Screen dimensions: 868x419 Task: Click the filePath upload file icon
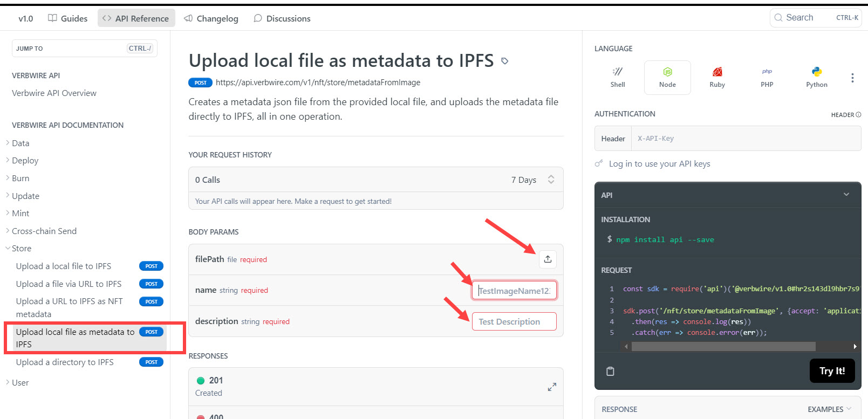[x=548, y=259]
